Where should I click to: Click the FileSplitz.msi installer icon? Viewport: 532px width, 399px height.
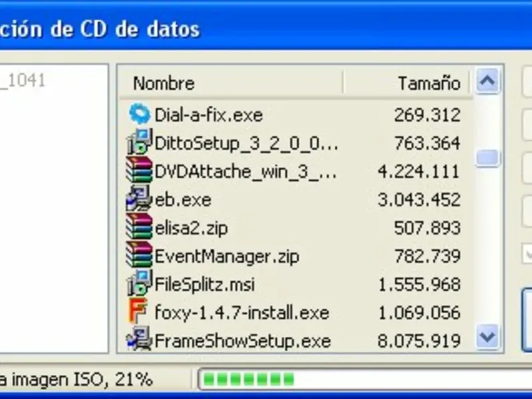140,283
